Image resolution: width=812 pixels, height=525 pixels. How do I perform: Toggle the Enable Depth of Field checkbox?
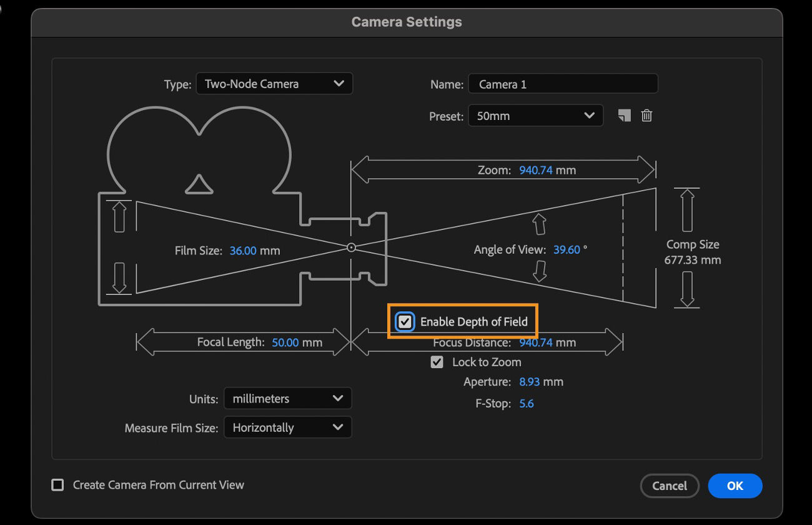pyautogui.click(x=405, y=322)
